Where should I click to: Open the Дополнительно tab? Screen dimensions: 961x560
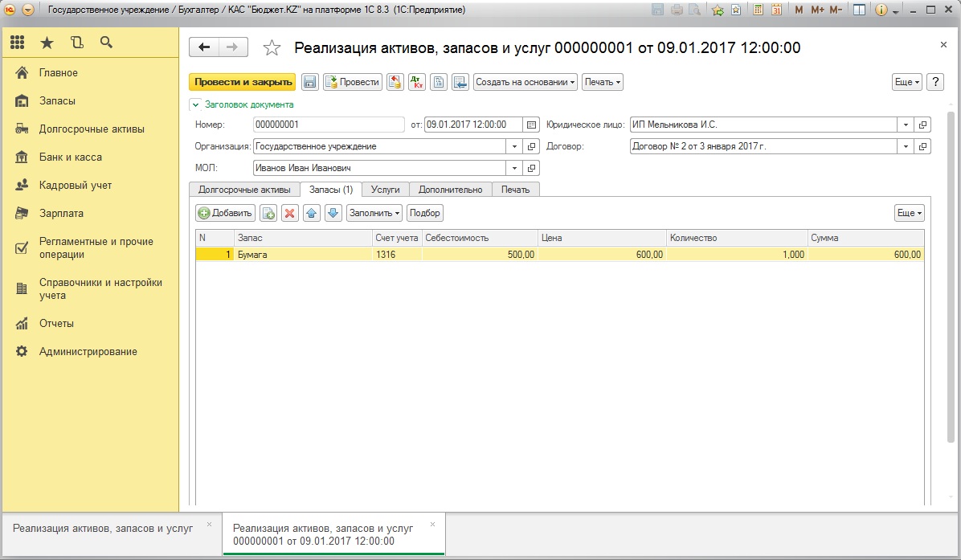[x=451, y=190]
